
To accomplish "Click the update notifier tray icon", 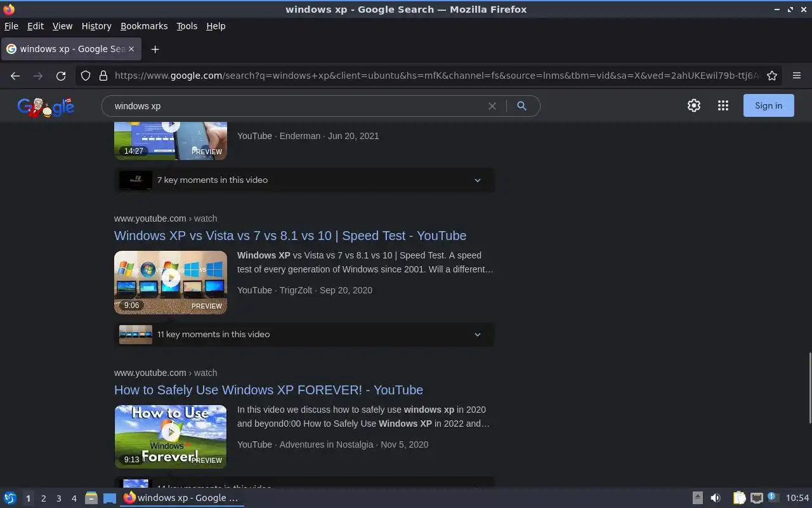I will (773, 497).
